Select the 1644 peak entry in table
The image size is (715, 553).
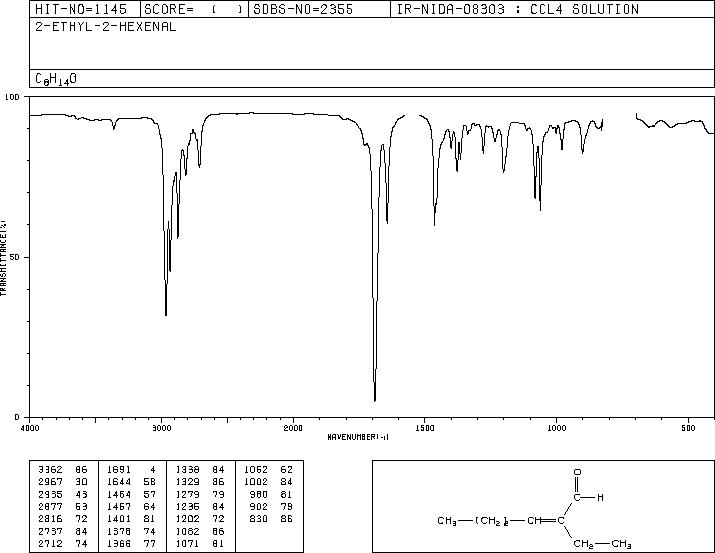pos(132,482)
